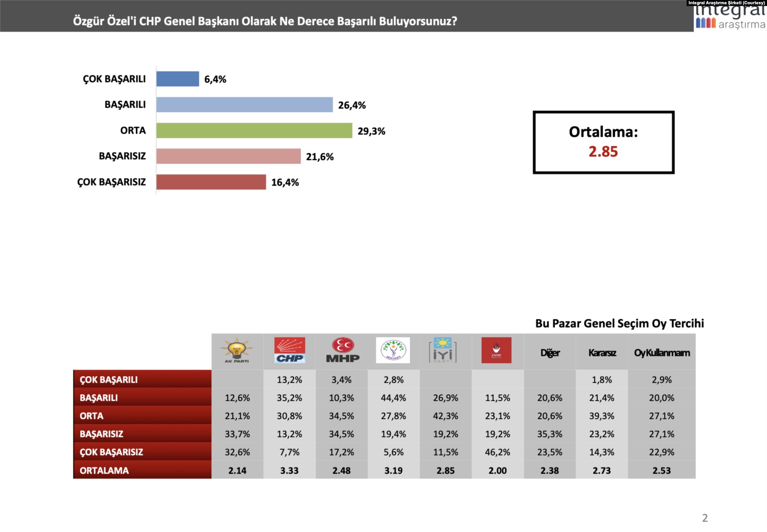767x532 pixels.
Task: Click the 44,4% DEM BAŞARILI cell
Action: [x=393, y=398]
